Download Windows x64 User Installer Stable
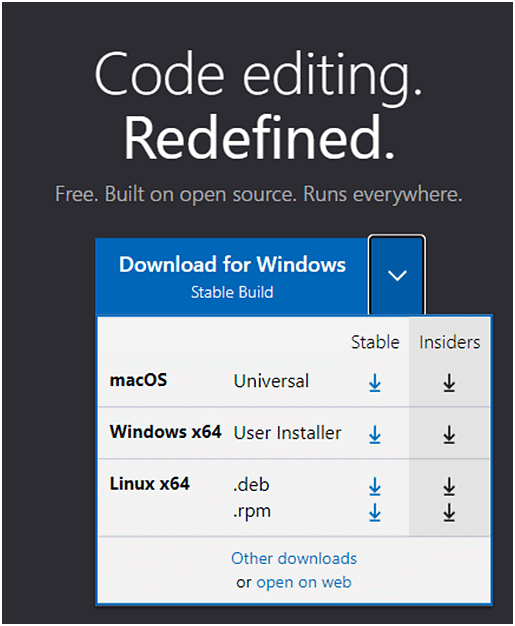The height and width of the screenshot is (626, 515). click(x=374, y=434)
